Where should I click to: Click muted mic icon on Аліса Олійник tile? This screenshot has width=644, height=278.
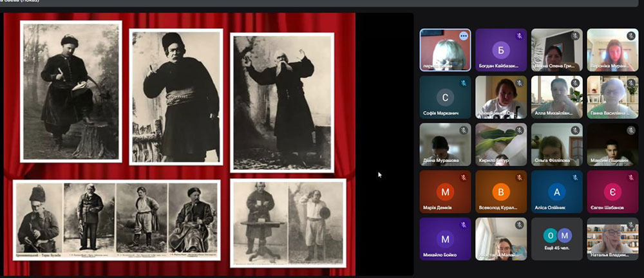575,178
